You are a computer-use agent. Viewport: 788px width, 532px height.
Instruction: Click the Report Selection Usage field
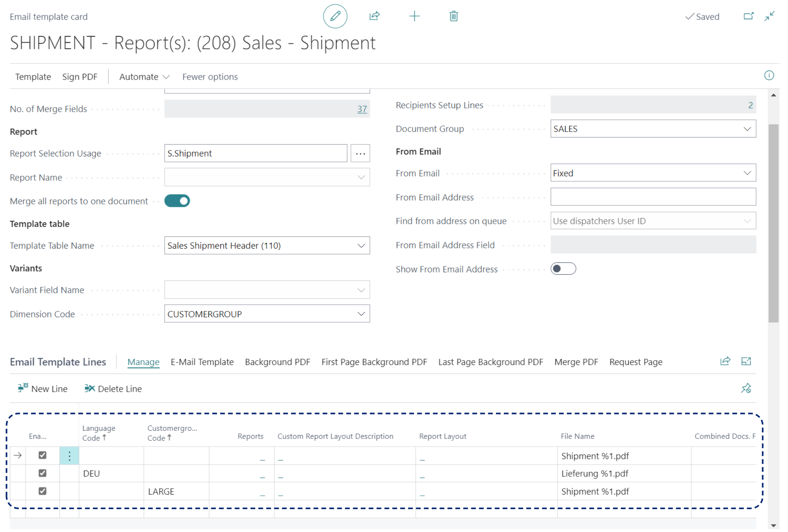(256, 153)
